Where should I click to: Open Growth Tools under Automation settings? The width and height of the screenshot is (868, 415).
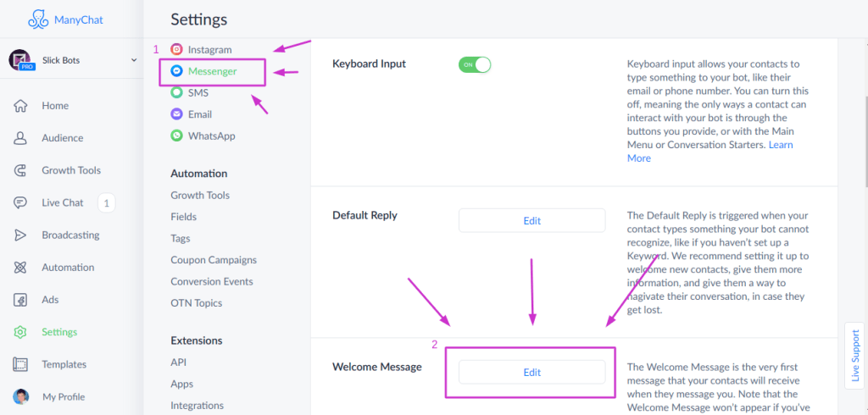click(200, 196)
